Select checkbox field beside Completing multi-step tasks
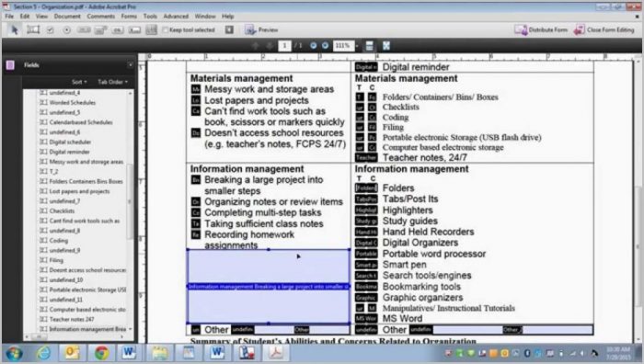Image resolution: width=644 pixels, height=364 pixels. (196, 212)
